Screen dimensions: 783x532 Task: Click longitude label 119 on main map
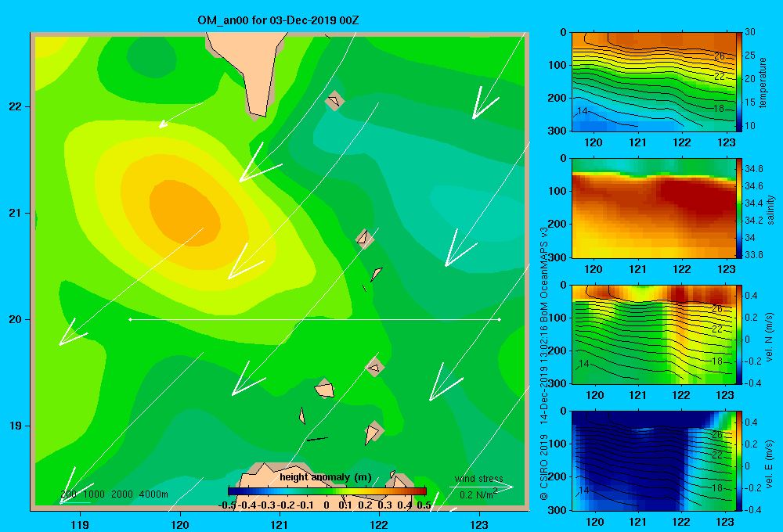click(80, 524)
